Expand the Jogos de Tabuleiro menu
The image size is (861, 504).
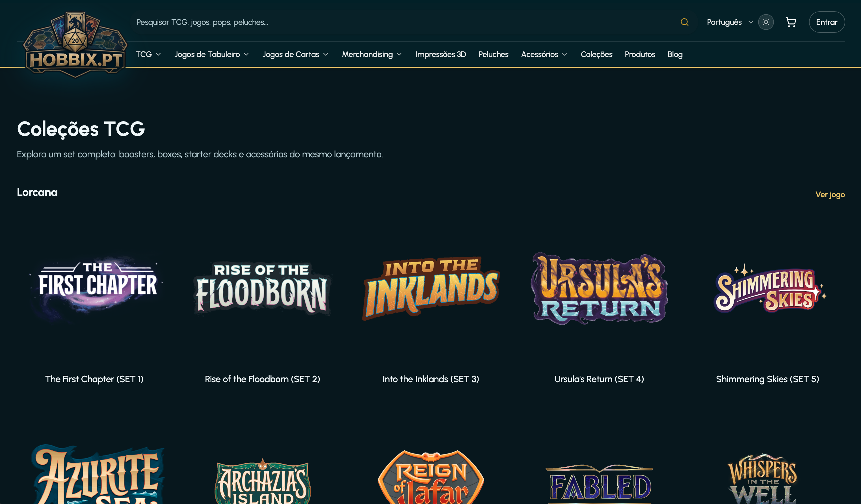[x=211, y=54]
